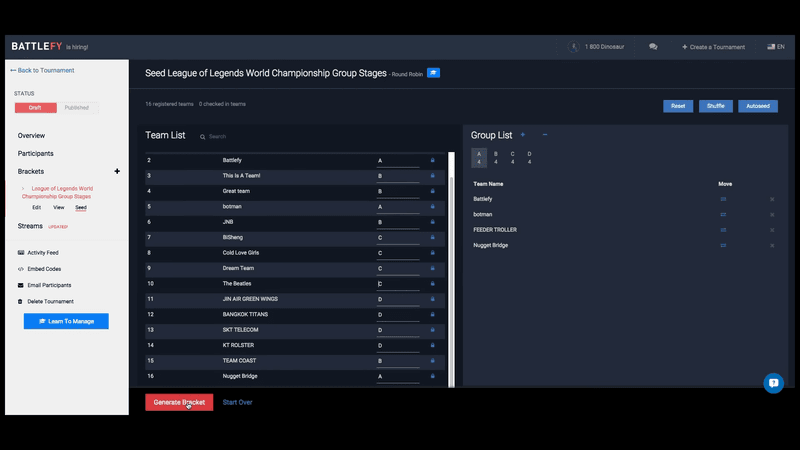Remove botman from group A
The height and width of the screenshot is (450, 800).
pos(772,215)
